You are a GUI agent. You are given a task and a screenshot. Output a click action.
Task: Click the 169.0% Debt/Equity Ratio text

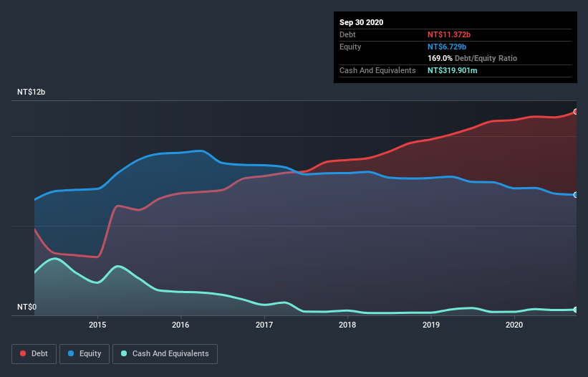[473, 59]
